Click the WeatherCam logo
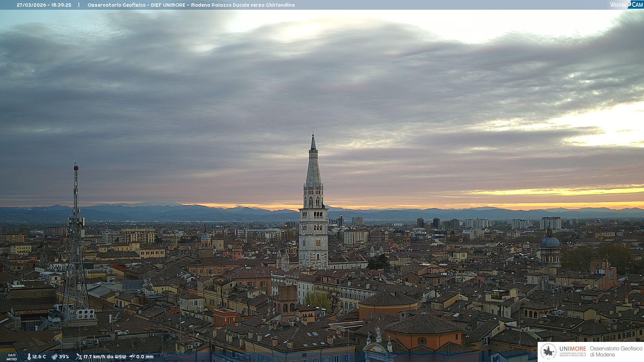 point(626,5)
